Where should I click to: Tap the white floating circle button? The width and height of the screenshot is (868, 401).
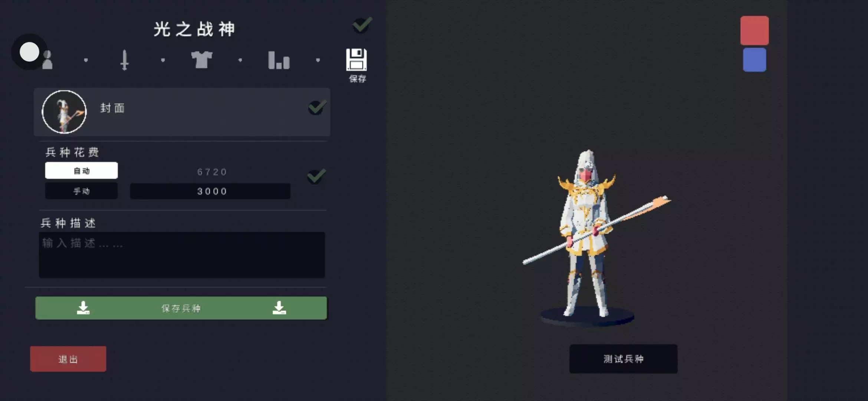click(x=29, y=52)
